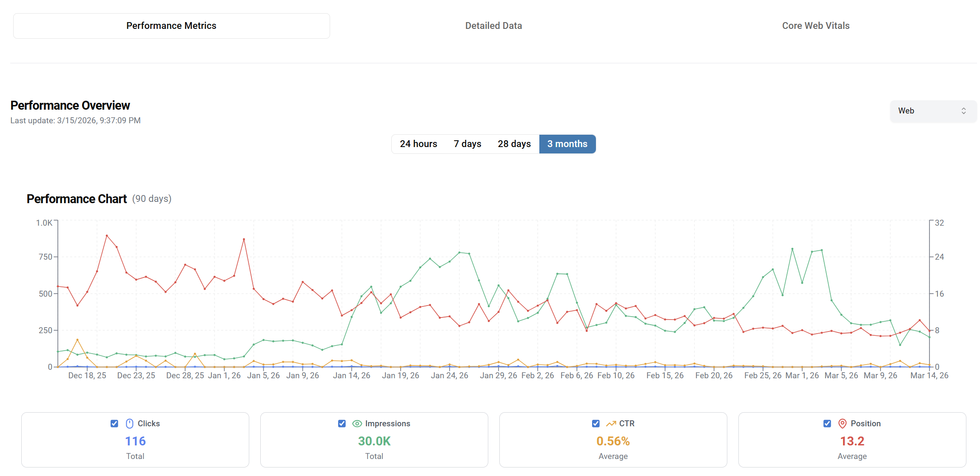Click the highlighted 3 months button
Screen dimensions: 980x476
[567, 144]
